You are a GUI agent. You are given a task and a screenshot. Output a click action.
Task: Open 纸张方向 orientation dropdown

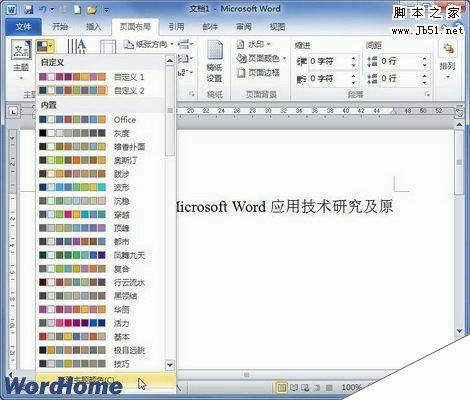[149, 44]
